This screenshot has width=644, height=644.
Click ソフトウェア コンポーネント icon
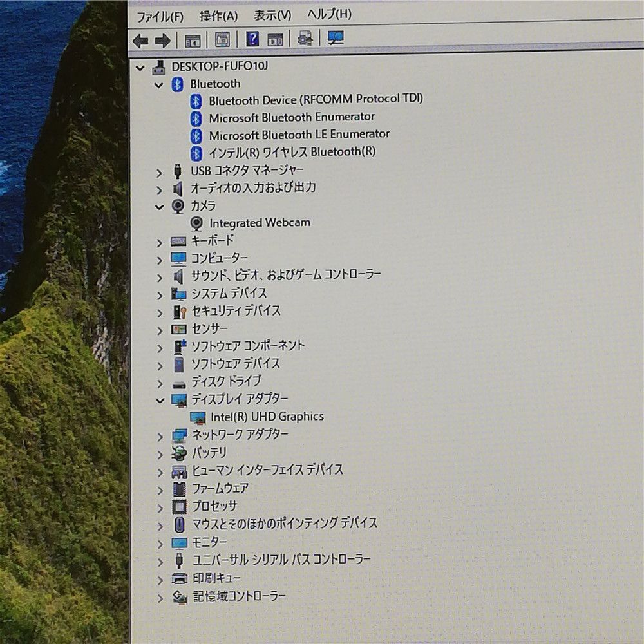[180, 347]
